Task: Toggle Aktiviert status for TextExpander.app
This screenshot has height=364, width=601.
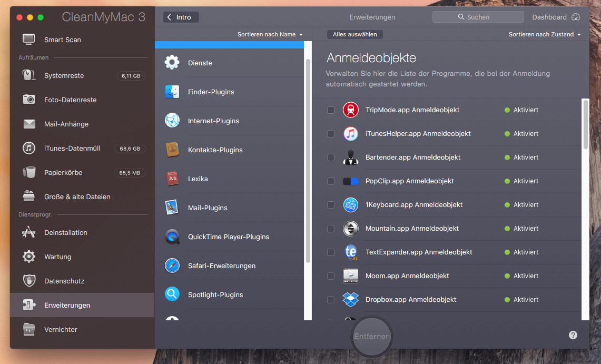Action: (x=521, y=252)
